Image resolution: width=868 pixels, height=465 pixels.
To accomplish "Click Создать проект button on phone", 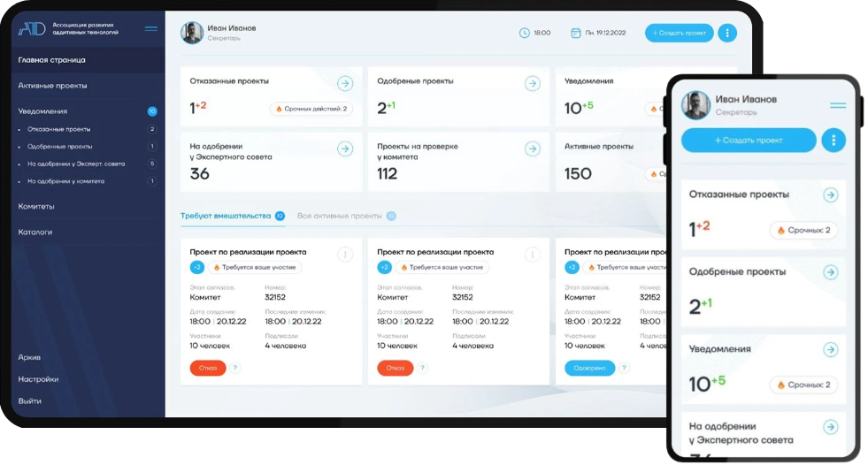I will click(749, 141).
